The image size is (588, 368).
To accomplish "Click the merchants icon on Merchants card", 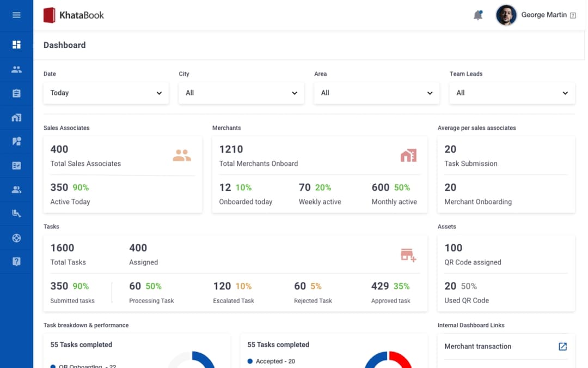I will (x=409, y=155).
